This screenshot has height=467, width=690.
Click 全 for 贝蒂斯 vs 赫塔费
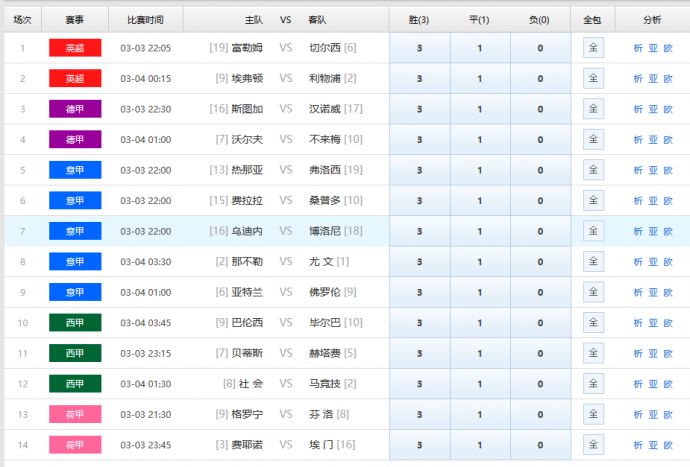click(x=593, y=353)
